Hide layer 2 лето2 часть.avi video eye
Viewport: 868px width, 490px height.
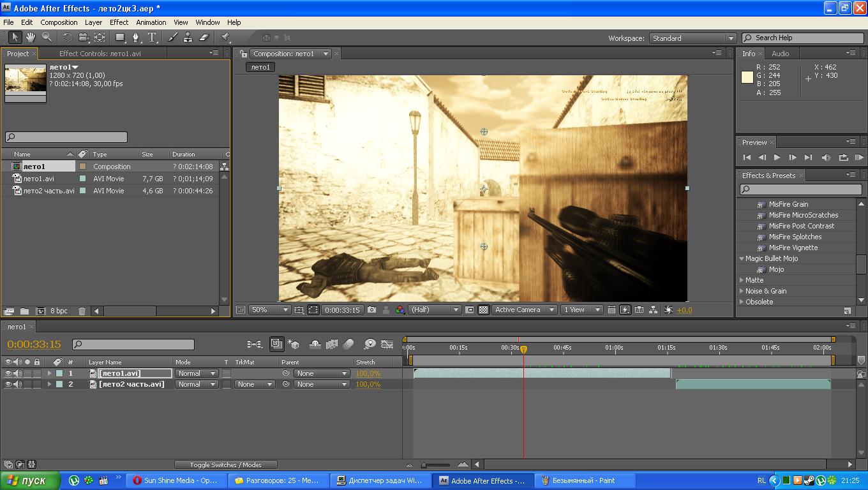8,384
